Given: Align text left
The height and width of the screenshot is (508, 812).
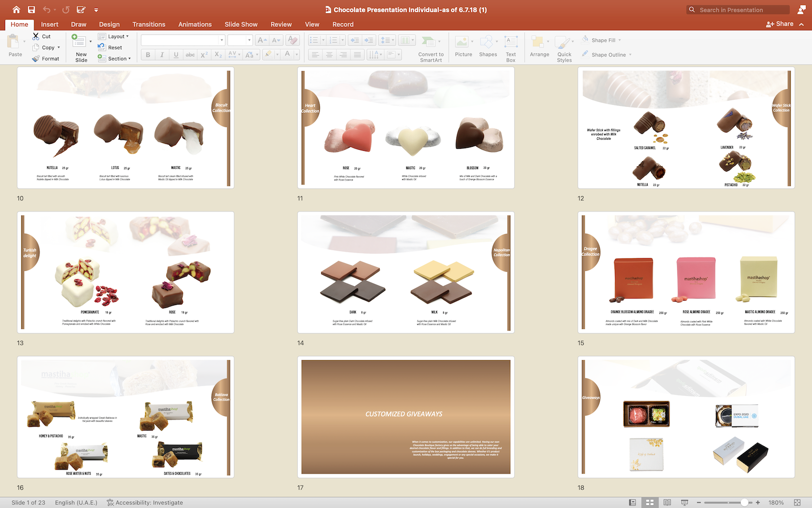Looking at the screenshot, I should 315,55.
